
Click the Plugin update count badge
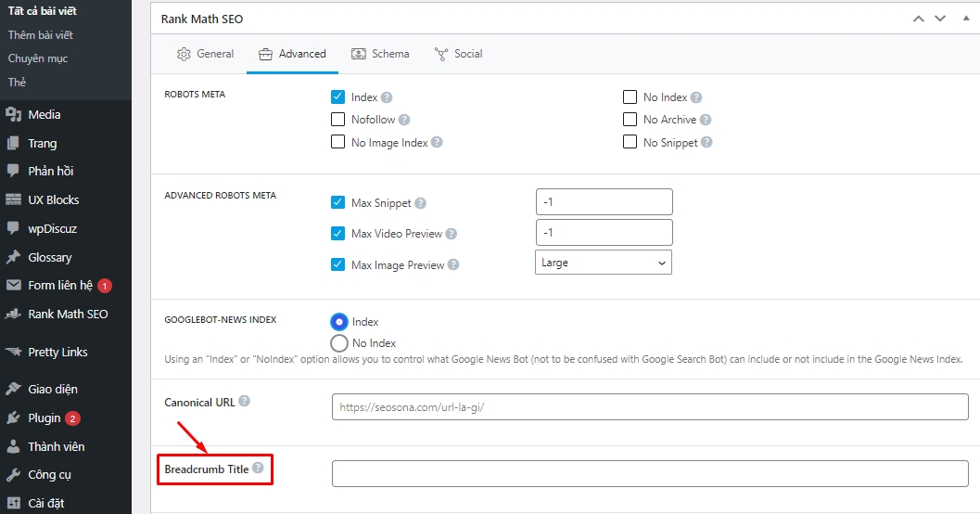[x=72, y=418]
